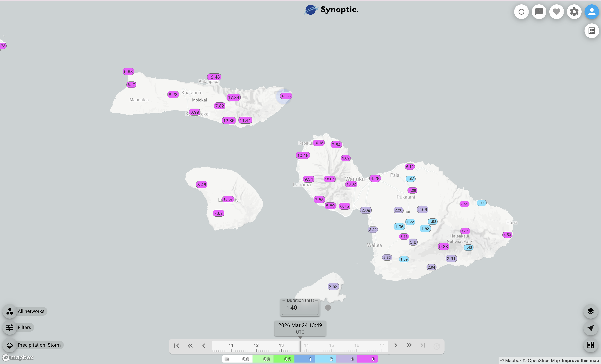Open the user account profile icon

pos(591,12)
